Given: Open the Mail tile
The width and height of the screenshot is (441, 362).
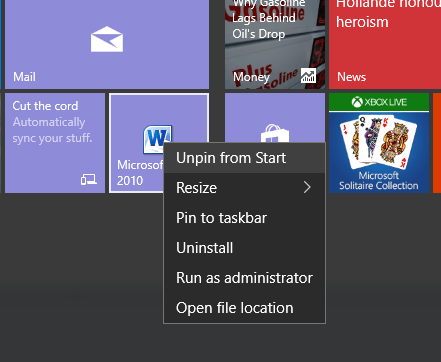Looking at the screenshot, I should point(107,44).
